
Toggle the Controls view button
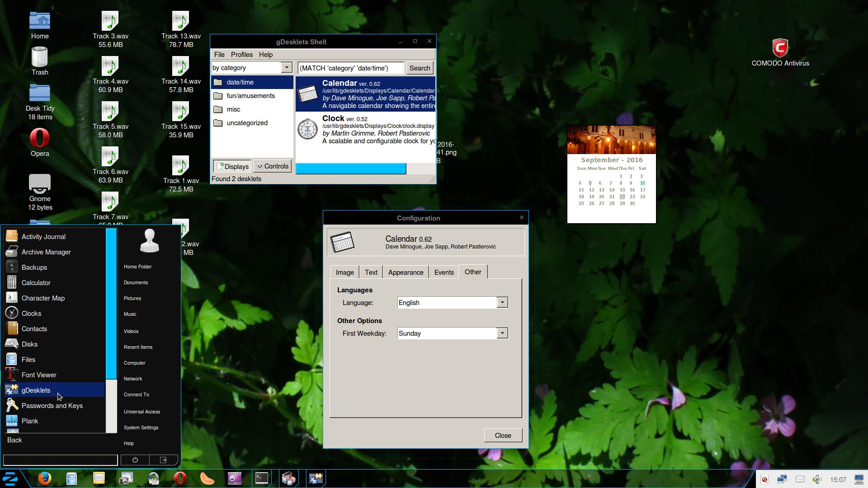pyautogui.click(x=273, y=166)
